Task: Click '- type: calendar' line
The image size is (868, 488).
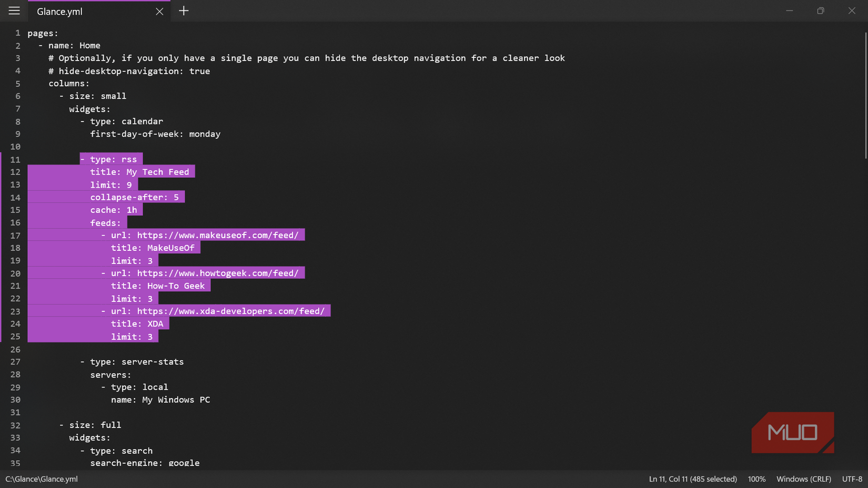Action: click(x=122, y=121)
